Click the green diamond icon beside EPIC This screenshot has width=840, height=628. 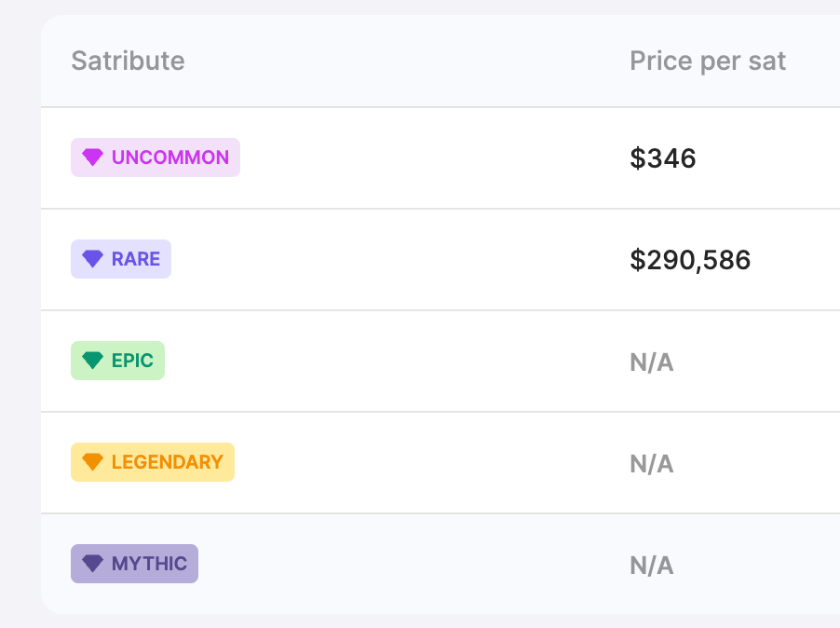(92, 361)
